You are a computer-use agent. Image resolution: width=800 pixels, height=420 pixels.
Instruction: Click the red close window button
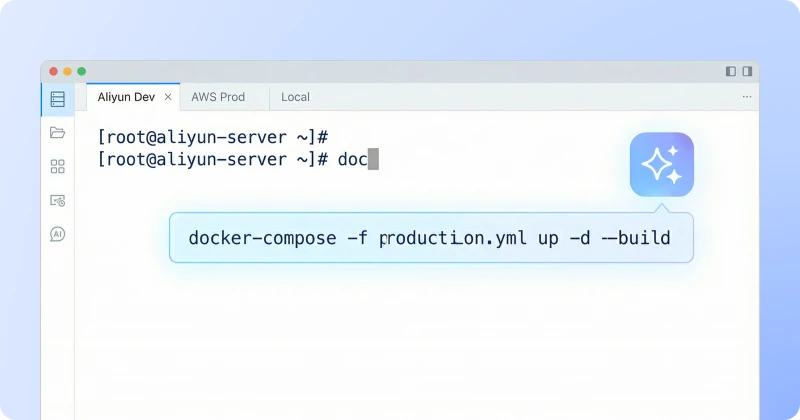click(54, 71)
